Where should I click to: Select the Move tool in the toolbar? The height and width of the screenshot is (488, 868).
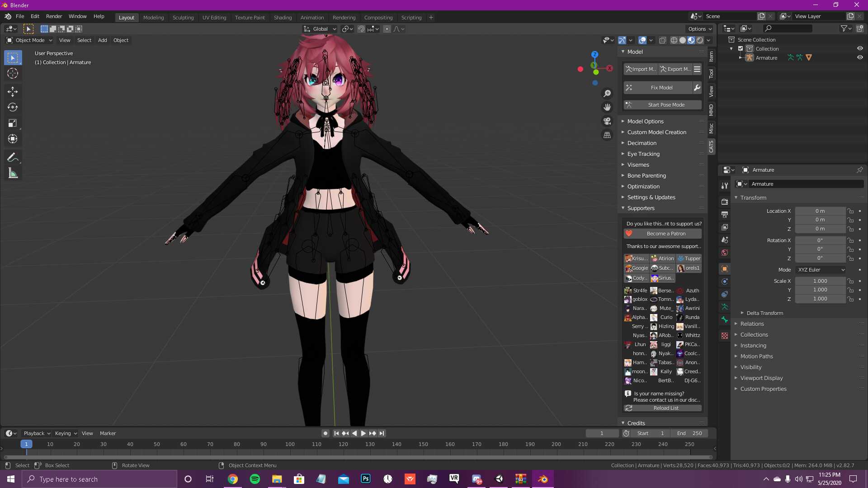13,92
